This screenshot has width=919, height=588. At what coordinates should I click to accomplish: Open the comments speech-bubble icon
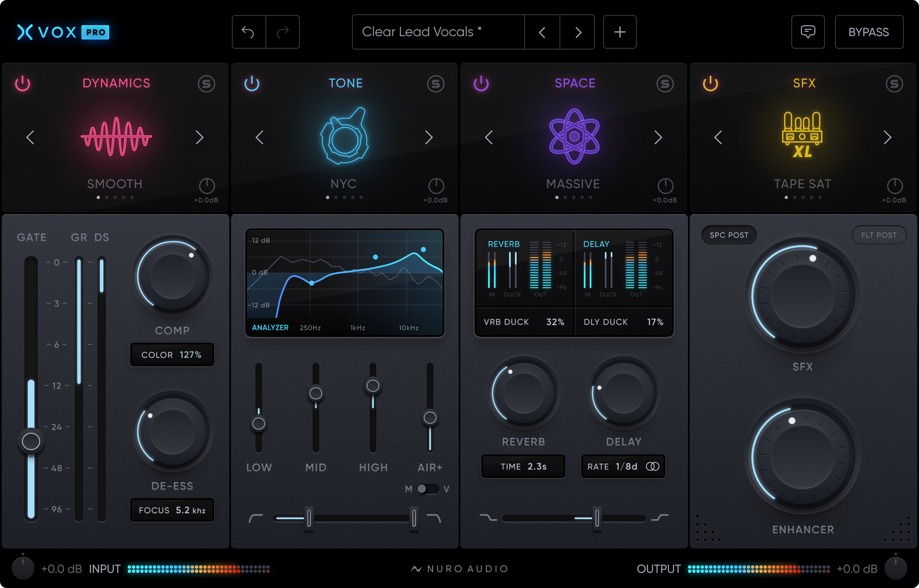808,32
